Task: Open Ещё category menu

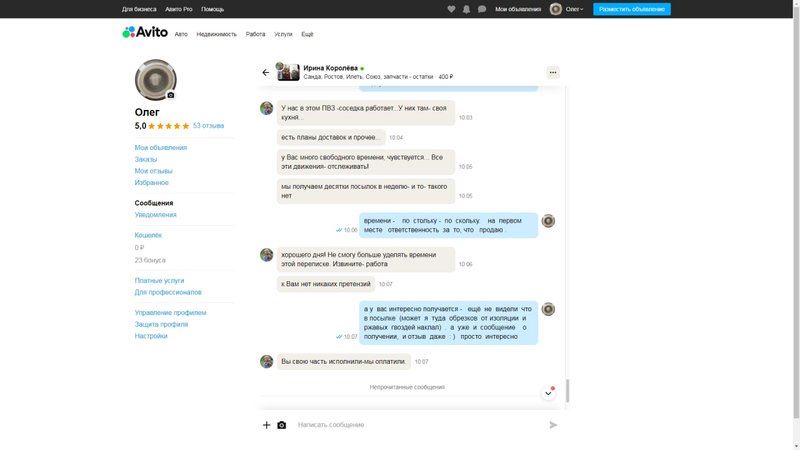Action: click(x=307, y=34)
